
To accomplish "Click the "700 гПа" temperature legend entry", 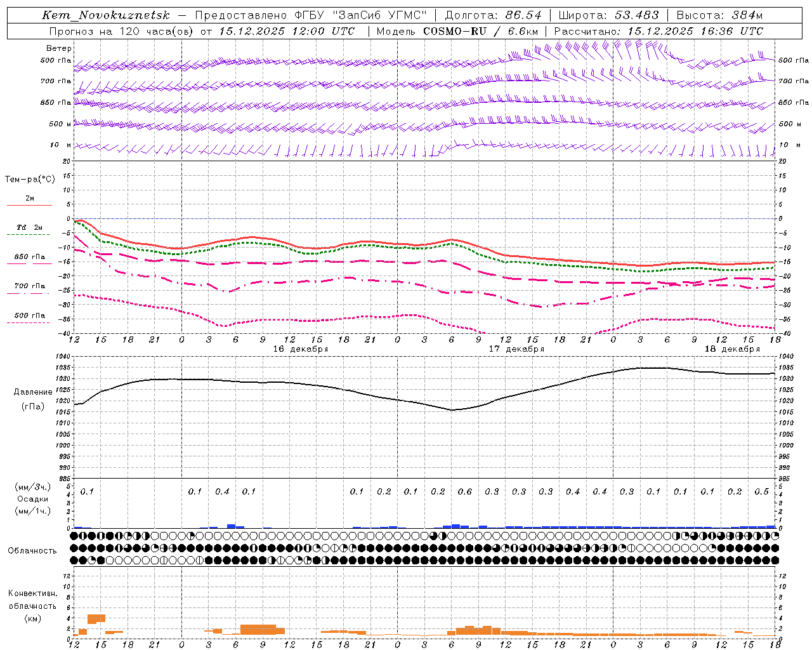I will (30, 286).
